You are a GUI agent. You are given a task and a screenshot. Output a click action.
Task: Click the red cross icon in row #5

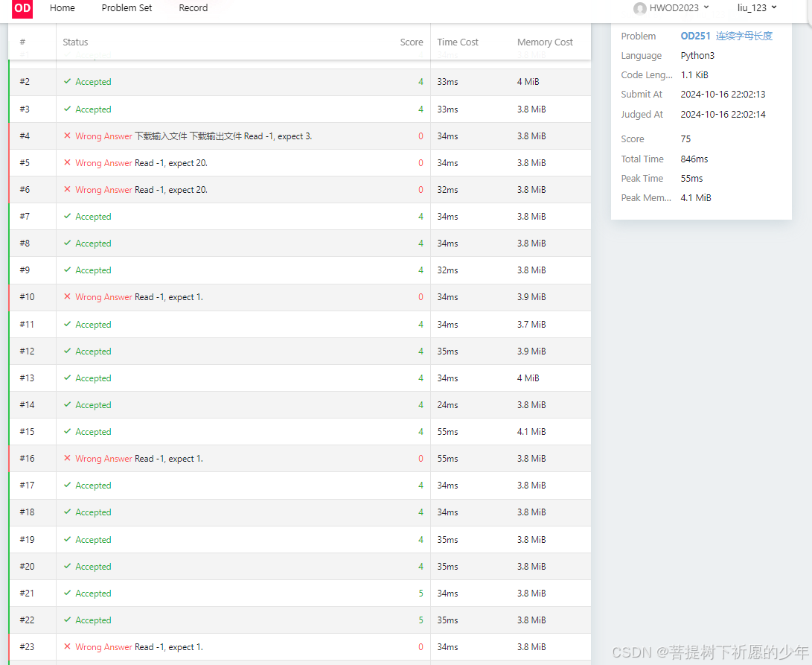pos(67,162)
